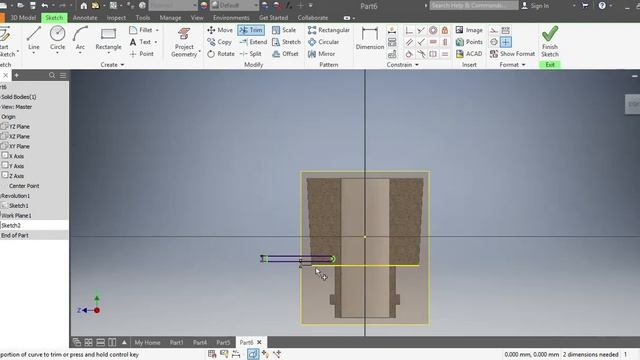The height and width of the screenshot is (360, 640).
Task: Activate the Copy tool
Action: coord(219,42)
